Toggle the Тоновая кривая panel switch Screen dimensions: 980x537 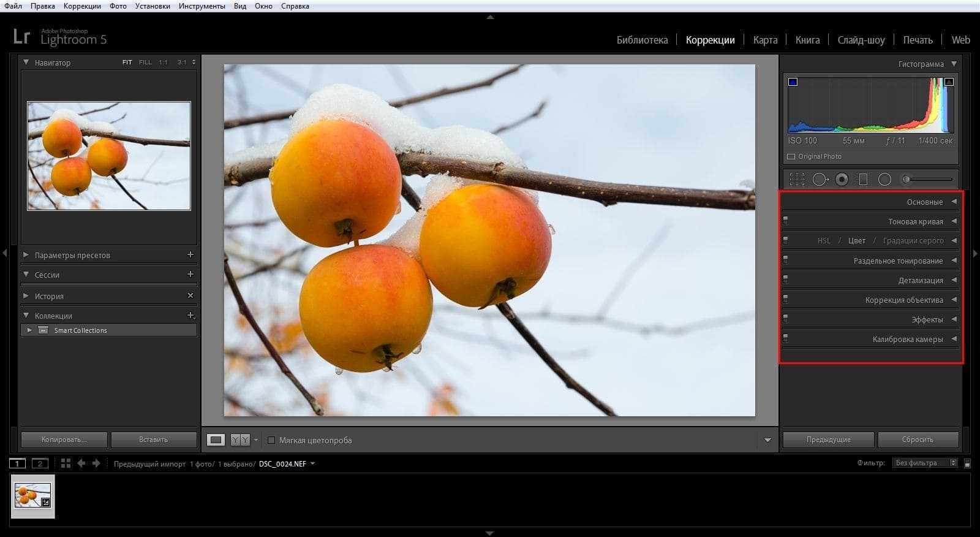click(x=786, y=221)
